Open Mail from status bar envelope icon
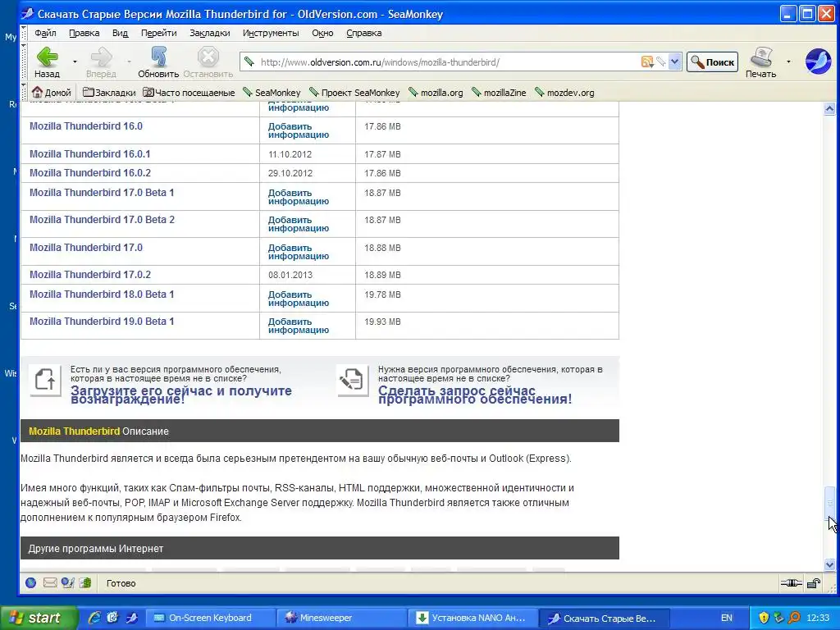 pyautogui.click(x=50, y=583)
